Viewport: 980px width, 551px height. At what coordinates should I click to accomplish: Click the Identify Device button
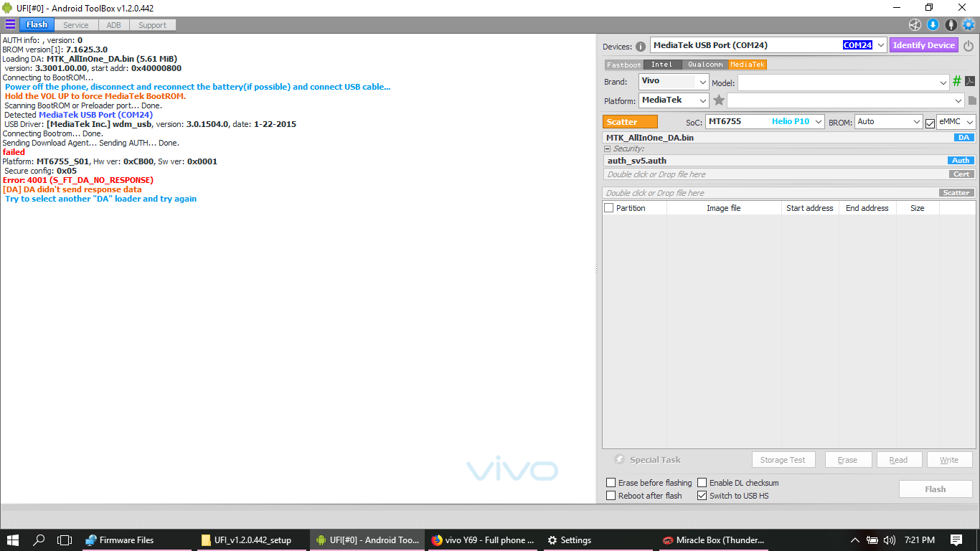[924, 45]
